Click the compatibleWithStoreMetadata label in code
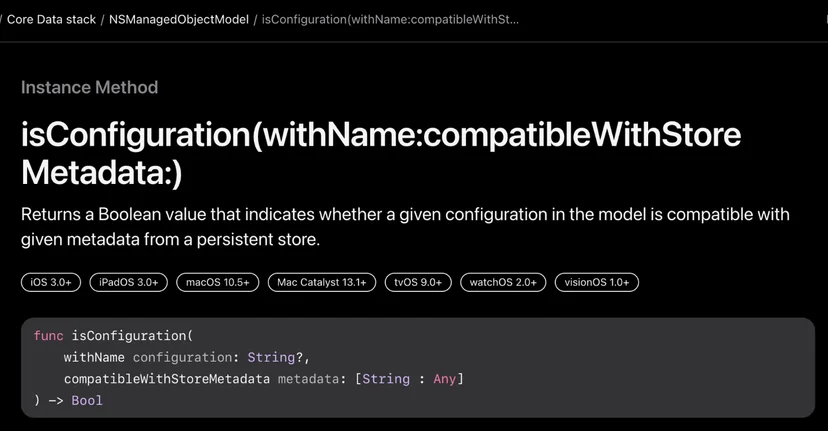The width and height of the screenshot is (828, 431). (167, 379)
